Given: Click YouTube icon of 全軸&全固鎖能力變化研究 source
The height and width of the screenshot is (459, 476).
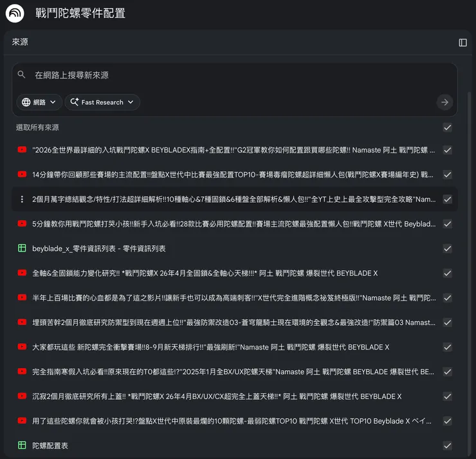Looking at the screenshot, I should click(x=22, y=273).
